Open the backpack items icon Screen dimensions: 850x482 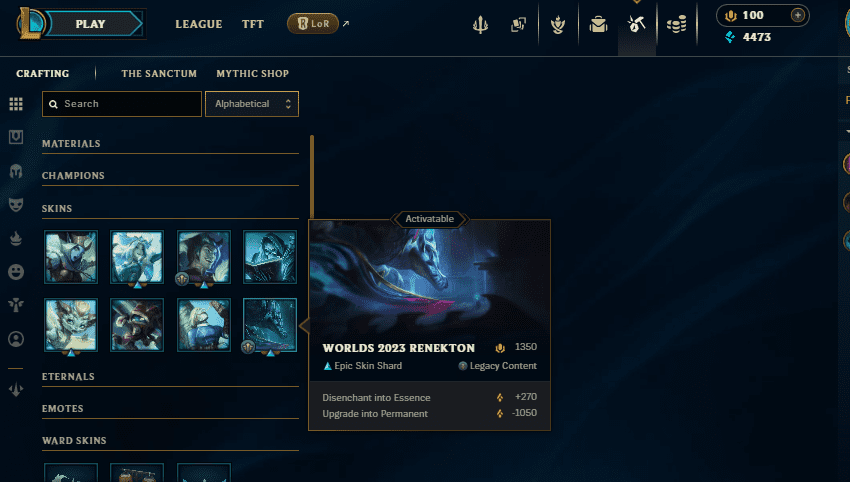pyautogui.click(x=598, y=24)
